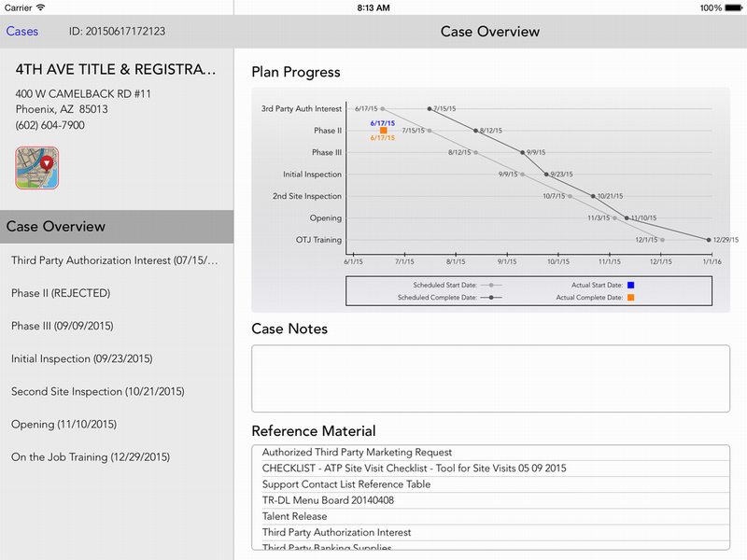Select the 12/29/15 OTJ Training data point

709,239
